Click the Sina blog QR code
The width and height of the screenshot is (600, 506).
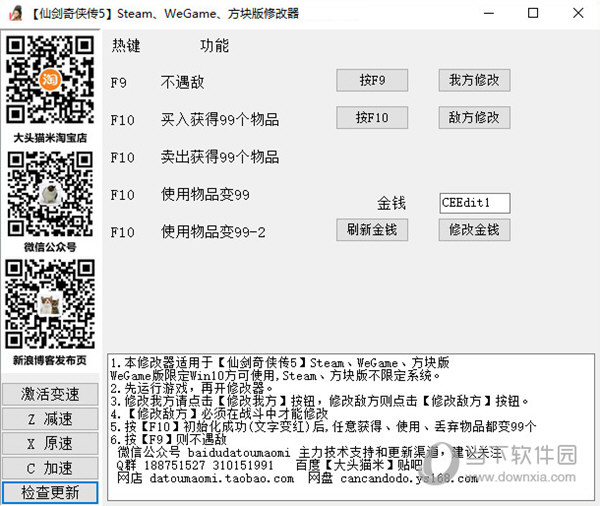(x=50, y=304)
